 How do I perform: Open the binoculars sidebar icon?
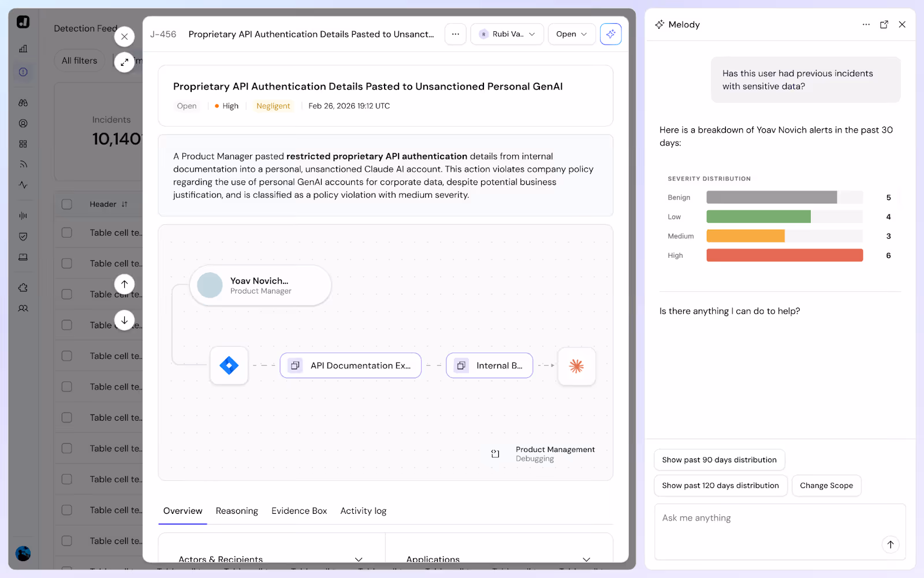23,103
